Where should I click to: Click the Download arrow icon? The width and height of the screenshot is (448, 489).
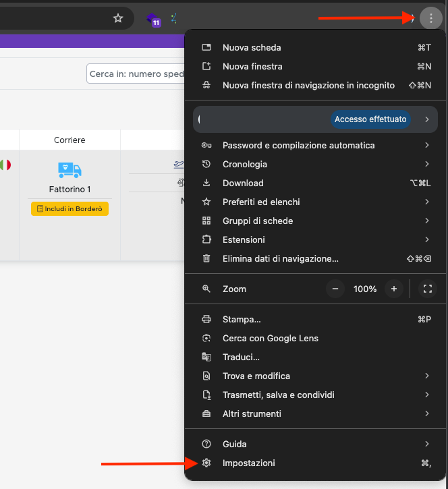pyautogui.click(x=206, y=183)
